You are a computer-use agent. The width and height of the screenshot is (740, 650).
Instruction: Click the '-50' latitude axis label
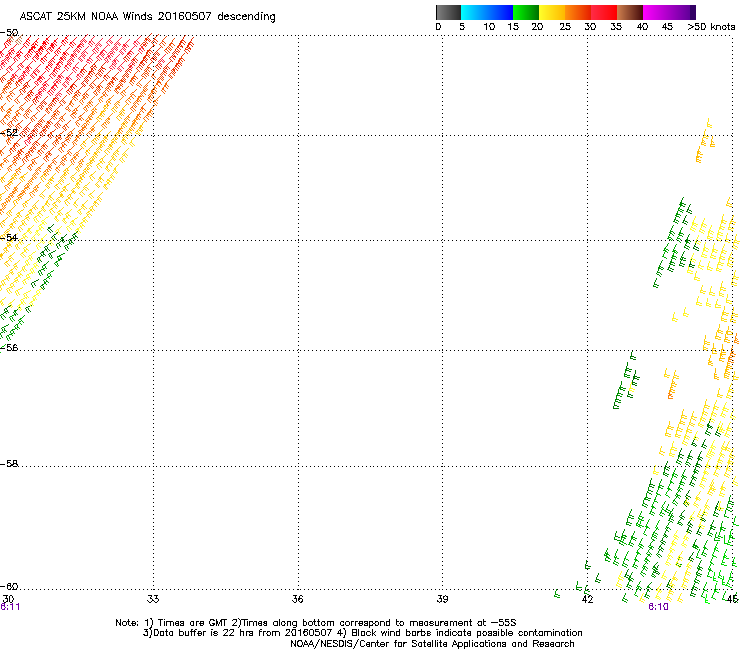pyautogui.click(x=9, y=33)
